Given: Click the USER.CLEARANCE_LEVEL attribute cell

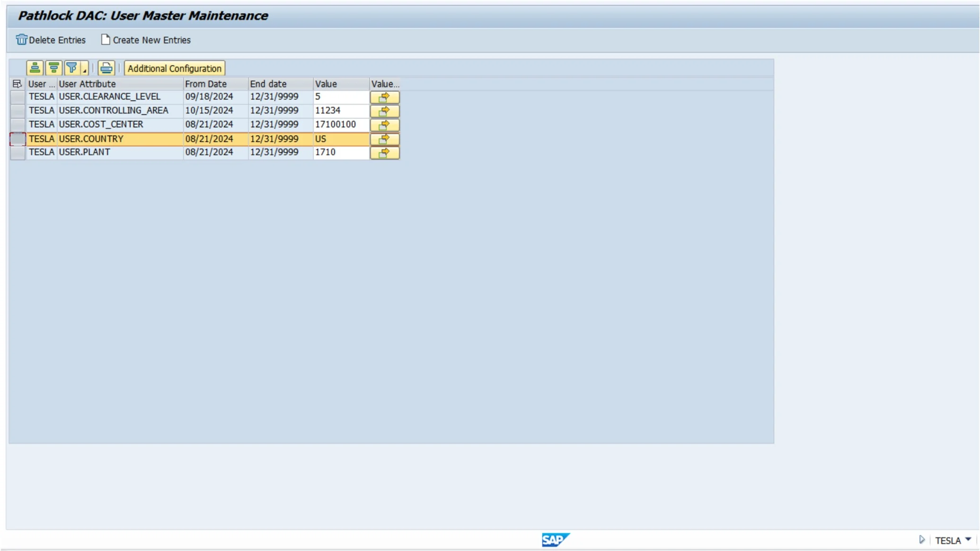Looking at the screenshot, I should point(120,97).
